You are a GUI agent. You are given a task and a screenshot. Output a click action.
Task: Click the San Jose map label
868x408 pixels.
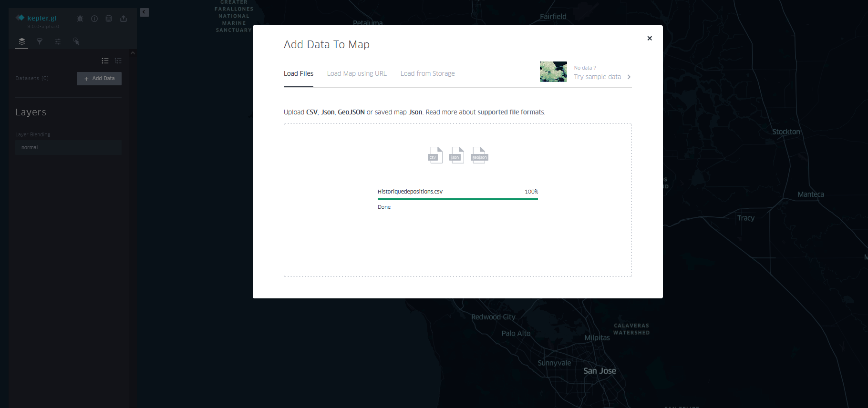(x=599, y=371)
